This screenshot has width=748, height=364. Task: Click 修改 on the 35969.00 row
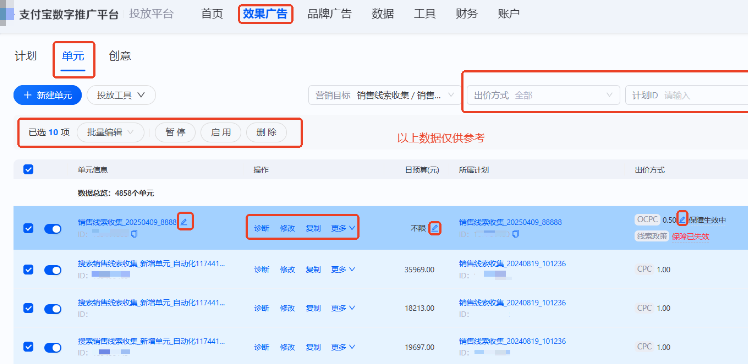coord(287,270)
